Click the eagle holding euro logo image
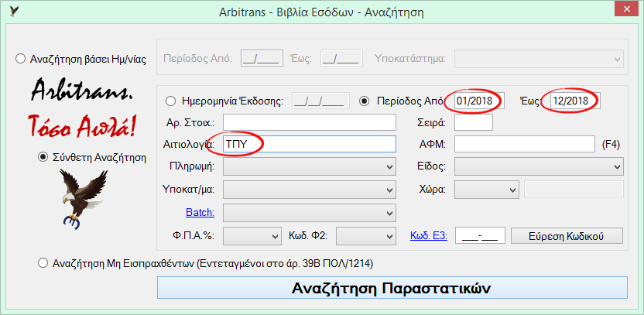This screenshot has width=644, height=315. tap(83, 199)
